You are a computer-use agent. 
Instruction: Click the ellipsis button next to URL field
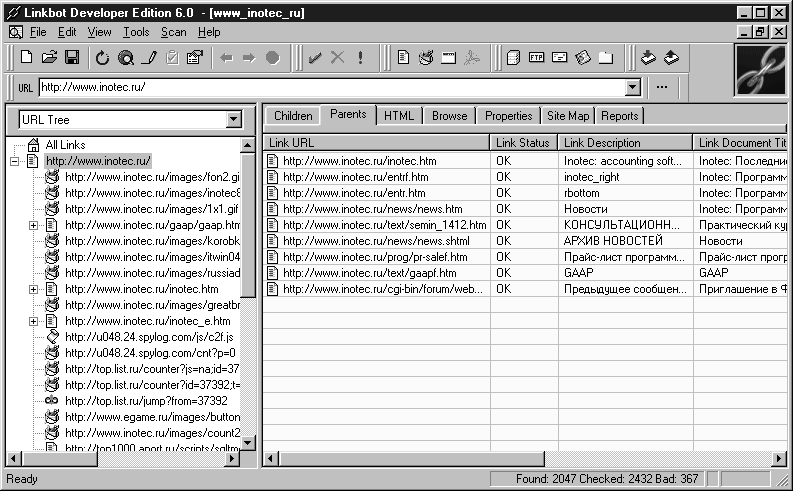(x=662, y=87)
